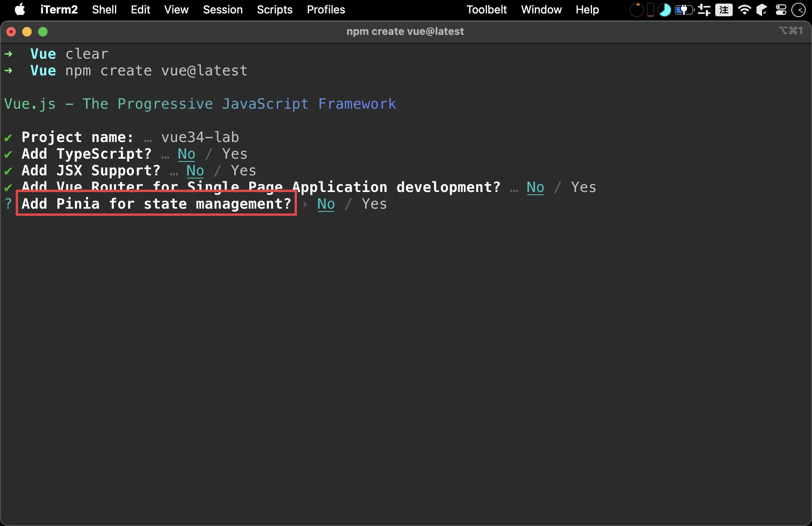Click the sliders menu bar icon
The width and height of the screenshot is (812, 526).
704,10
